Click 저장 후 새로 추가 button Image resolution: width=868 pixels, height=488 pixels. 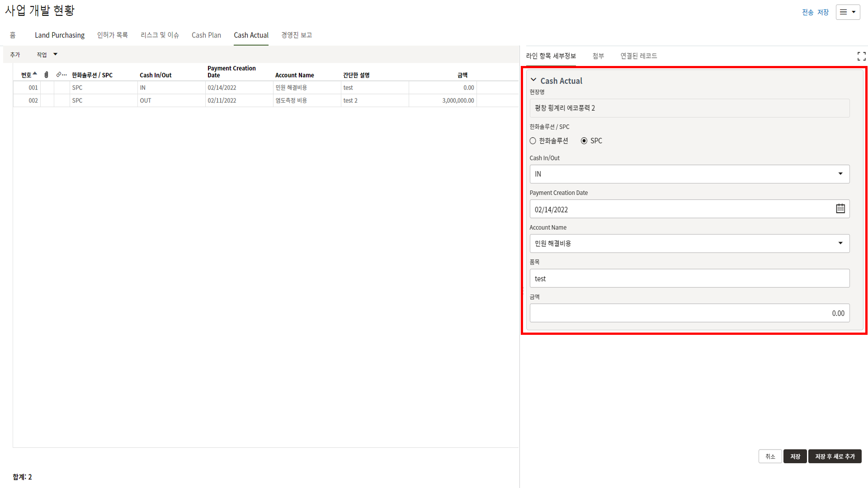[x=835, y=456]
